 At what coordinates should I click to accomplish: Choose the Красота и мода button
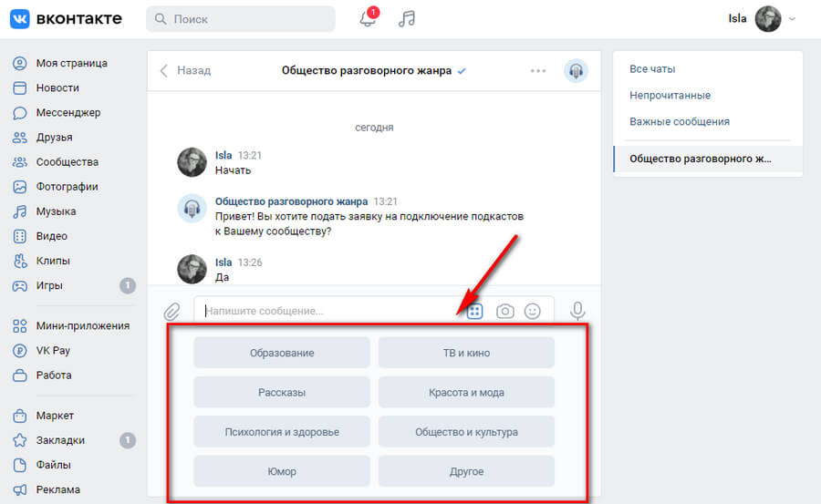(466, 393)
